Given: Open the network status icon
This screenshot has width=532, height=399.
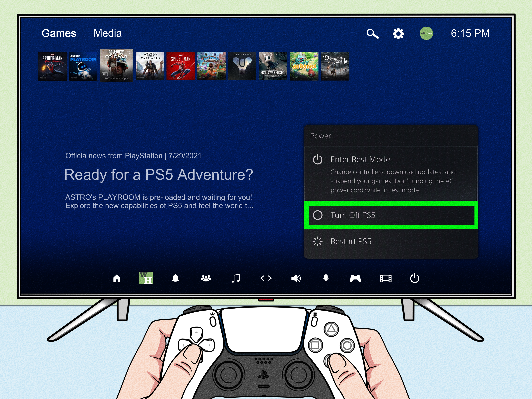Looking at the screenshot, I should 266,278.
